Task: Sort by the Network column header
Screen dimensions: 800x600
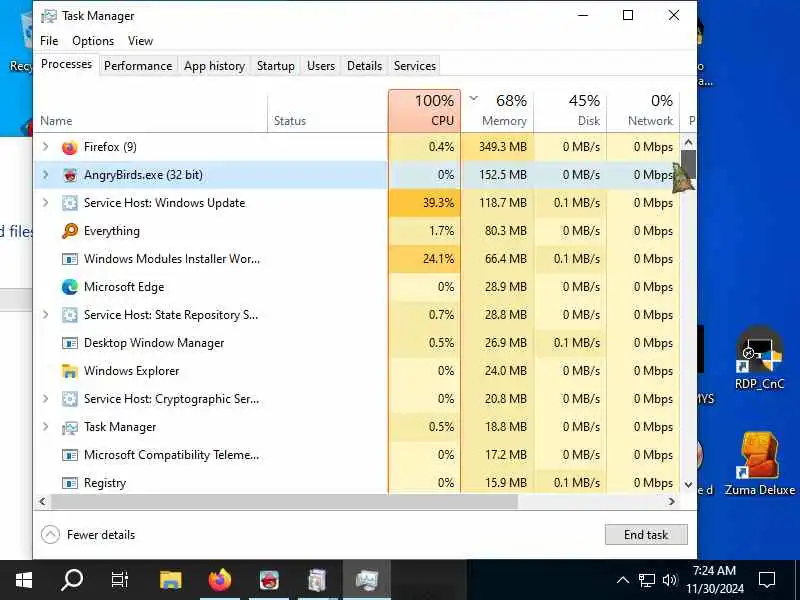Action: click(643, 111)
